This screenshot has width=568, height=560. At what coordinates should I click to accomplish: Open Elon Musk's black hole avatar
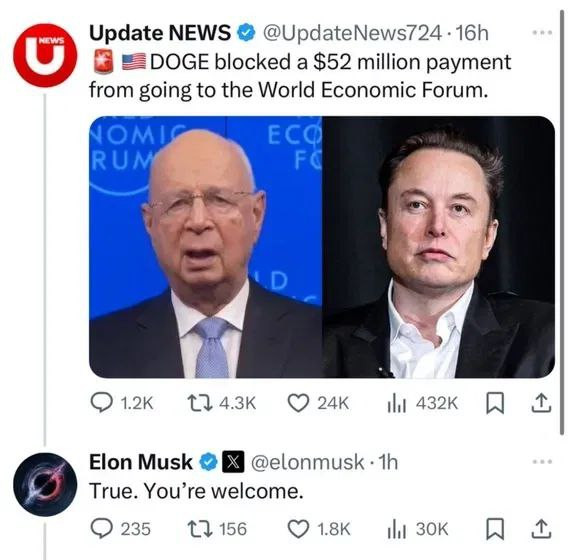45,484
